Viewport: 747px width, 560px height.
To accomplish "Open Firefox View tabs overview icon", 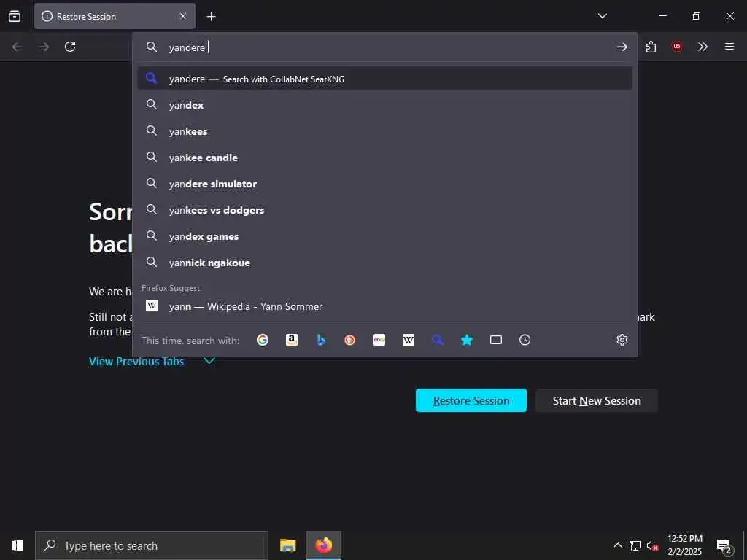I will [15, 16].
